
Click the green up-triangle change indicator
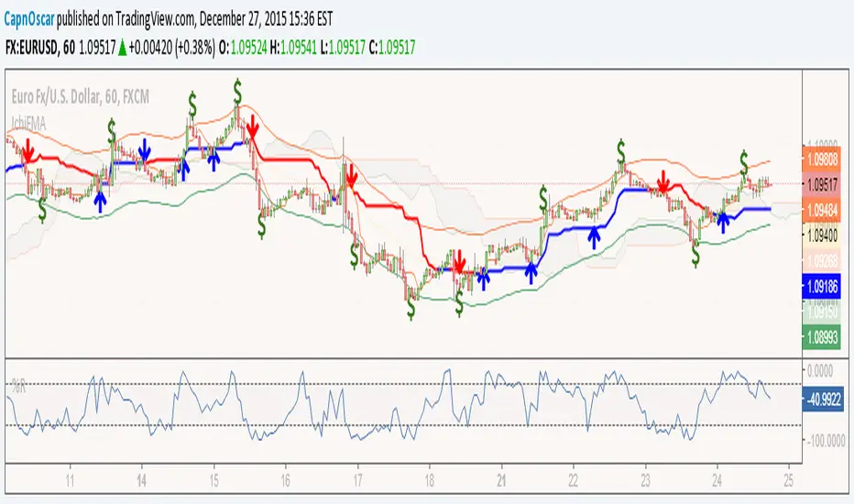pyautogui.click(x=122, y=49)
